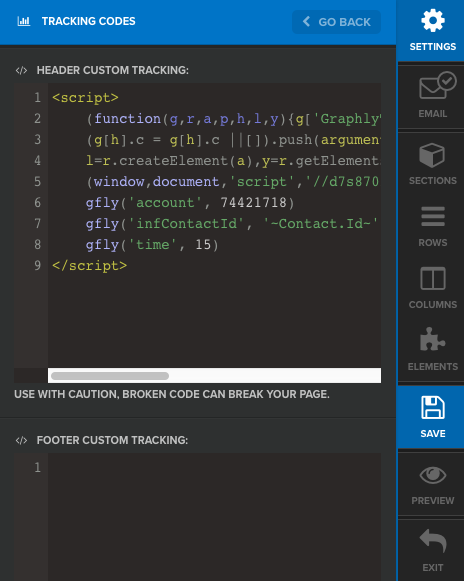The image size is (464, 581).
Task: Open the Settings gear panel
Action: 432,30
